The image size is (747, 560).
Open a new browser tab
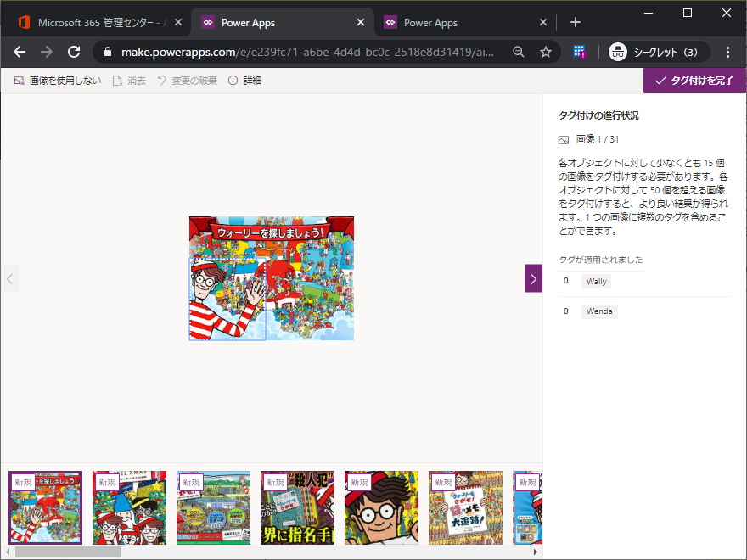pos(575,22)
